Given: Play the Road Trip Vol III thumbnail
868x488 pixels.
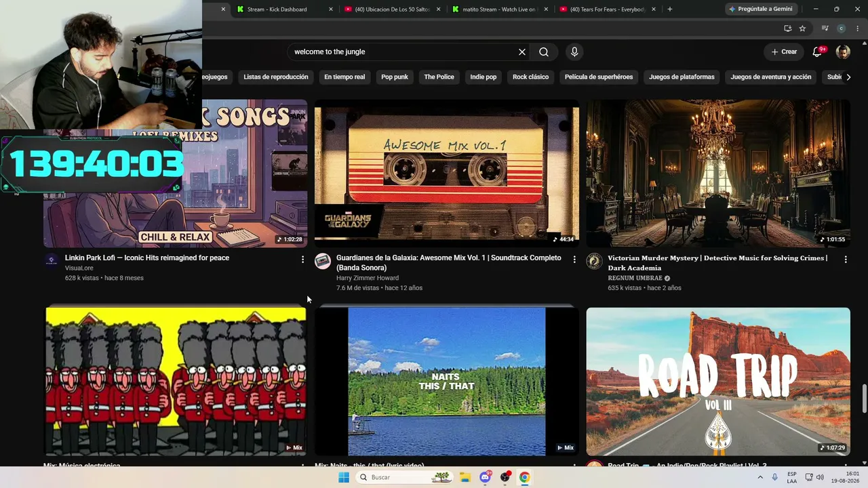Looking at the screenshot, I should click(x=718, y=382).
